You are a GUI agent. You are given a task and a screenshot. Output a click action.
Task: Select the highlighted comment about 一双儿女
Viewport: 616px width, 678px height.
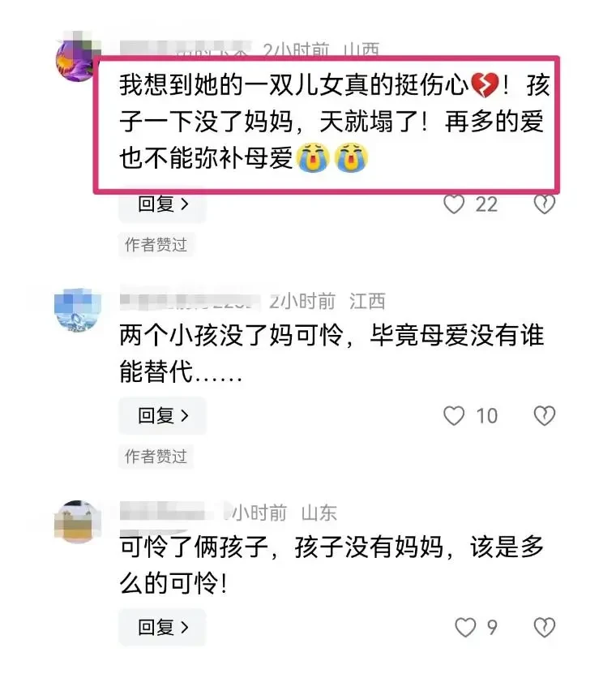pos(327,125)
